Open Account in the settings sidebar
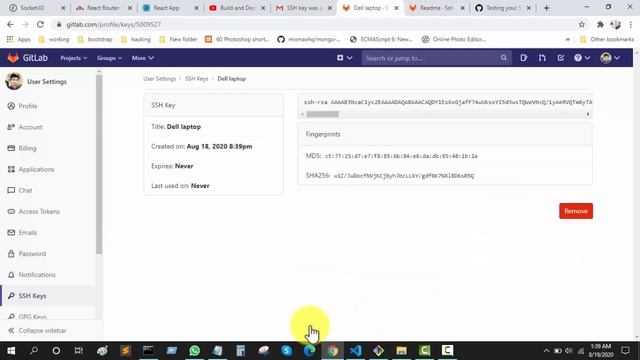640x360 pixels. [30, 127]
